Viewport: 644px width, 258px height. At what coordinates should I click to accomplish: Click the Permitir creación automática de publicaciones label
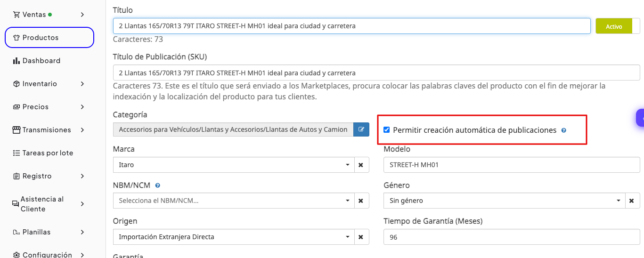pos(475,130)
